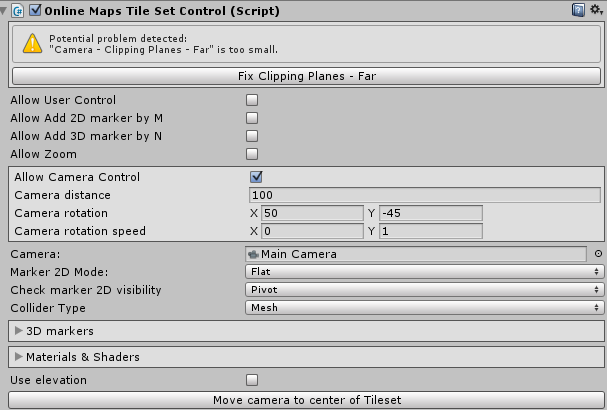This screenshot has width=607, height=410.
Task: Enable Allow User Control checkbox
Action: (x=252, y=100)
